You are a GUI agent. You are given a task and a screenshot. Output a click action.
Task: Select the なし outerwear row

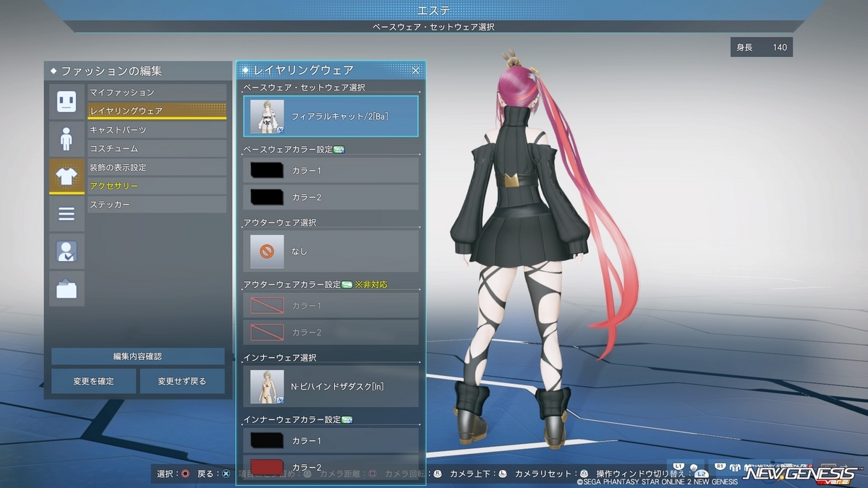[x=331, y=251]
